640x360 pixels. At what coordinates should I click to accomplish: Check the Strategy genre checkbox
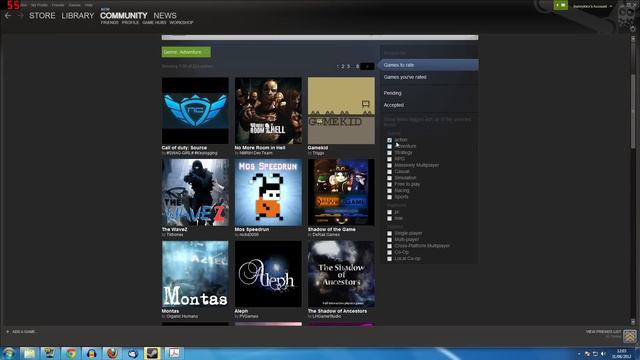(389, 153)
